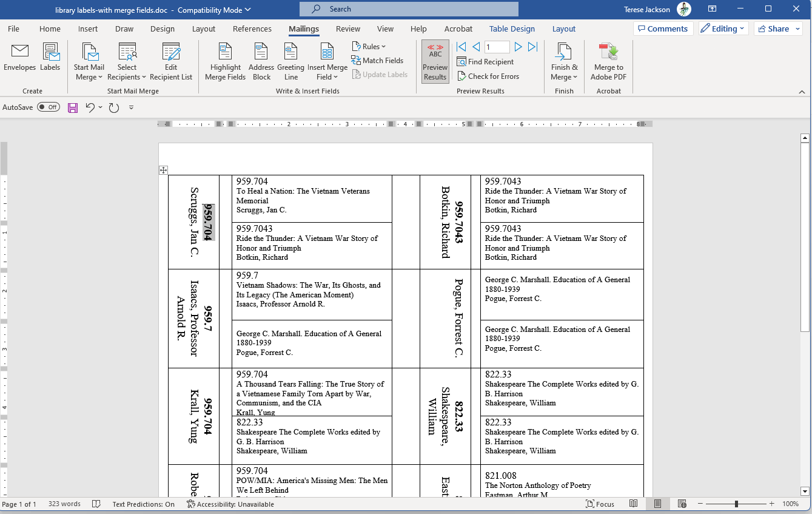Viewport: 812px width, 514px height.
Task: Click Match Fields
Action: (x=377, y=61)
